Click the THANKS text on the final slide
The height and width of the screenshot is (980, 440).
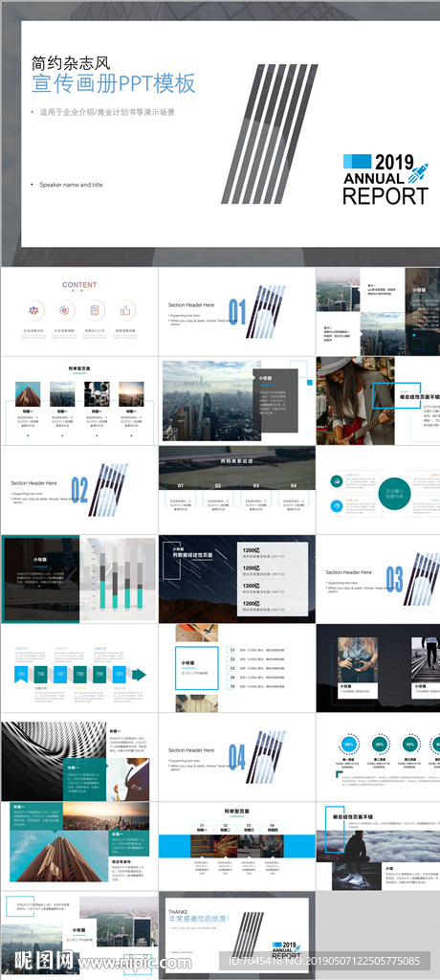coord(178,912)
